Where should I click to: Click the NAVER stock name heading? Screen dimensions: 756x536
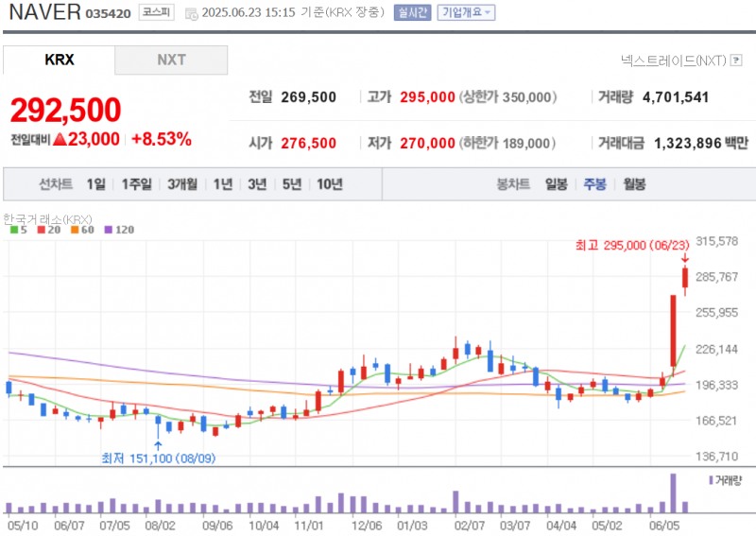coord(44,12)
